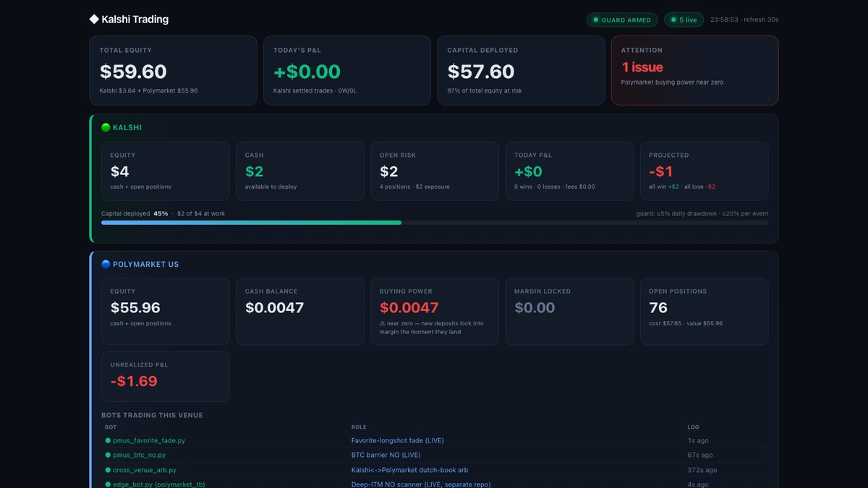Screen dimensions: 868x488
Task: Click the Favorite-longshot fade (LIVE) role
Action: pos(398,440)
